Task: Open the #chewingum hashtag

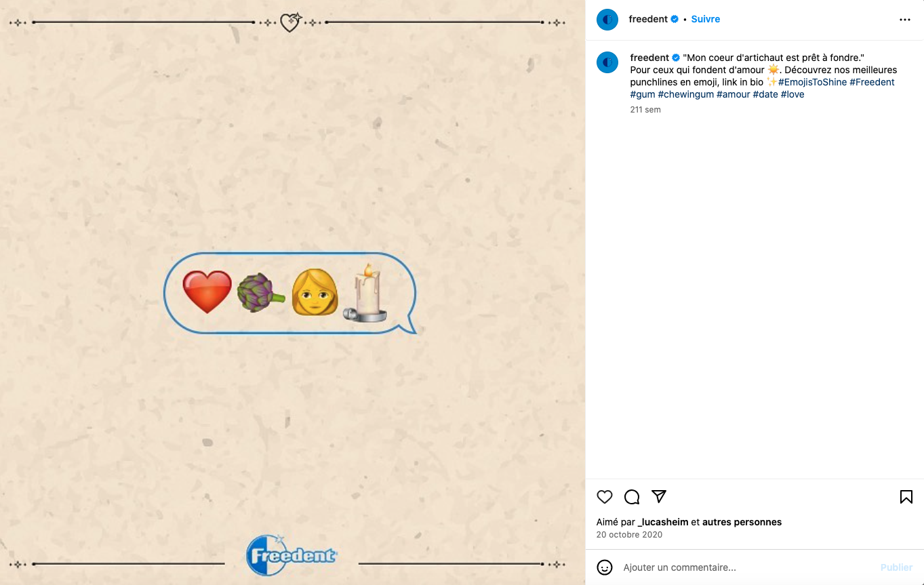Action: pyautogui.click(x=685, y=94)
